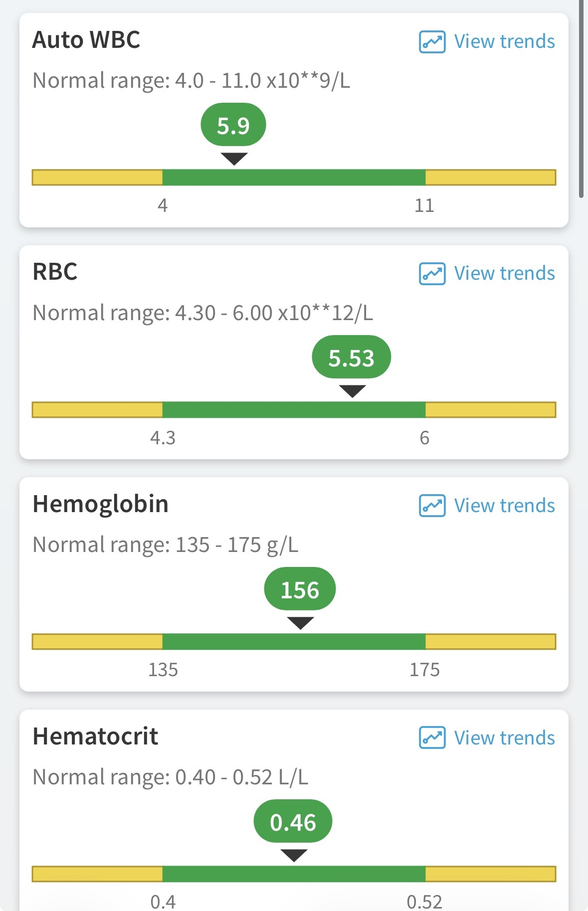
Task: Tap the 0.46 Hematocrit value bubble
Action: 293,822
